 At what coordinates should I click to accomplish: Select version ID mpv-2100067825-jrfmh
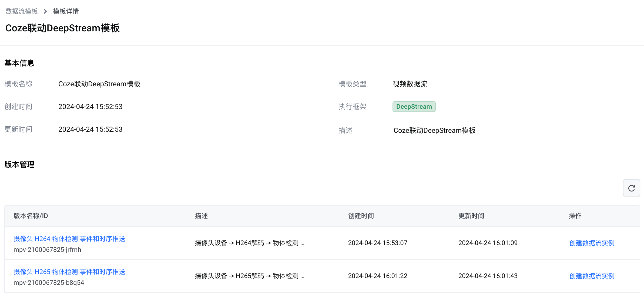pos(47,250)
